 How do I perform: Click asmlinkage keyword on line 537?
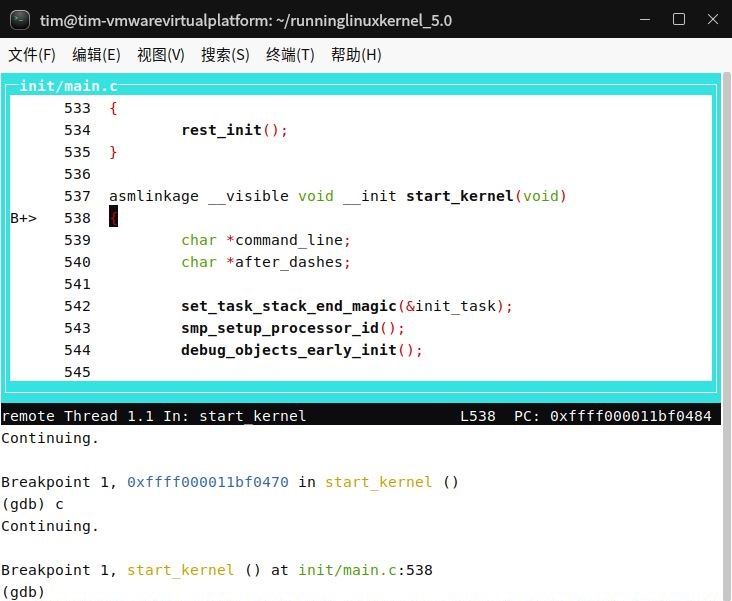154,196
